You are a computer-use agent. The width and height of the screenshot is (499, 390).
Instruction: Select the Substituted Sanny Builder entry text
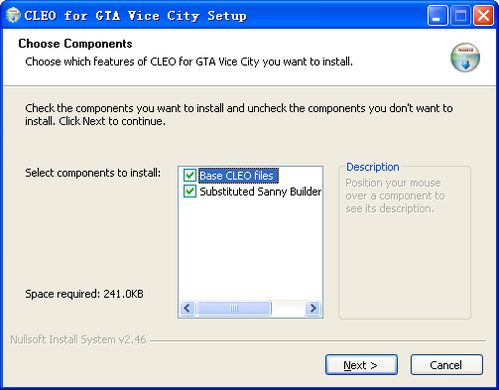pyautogui.click(x=260, y=192)
